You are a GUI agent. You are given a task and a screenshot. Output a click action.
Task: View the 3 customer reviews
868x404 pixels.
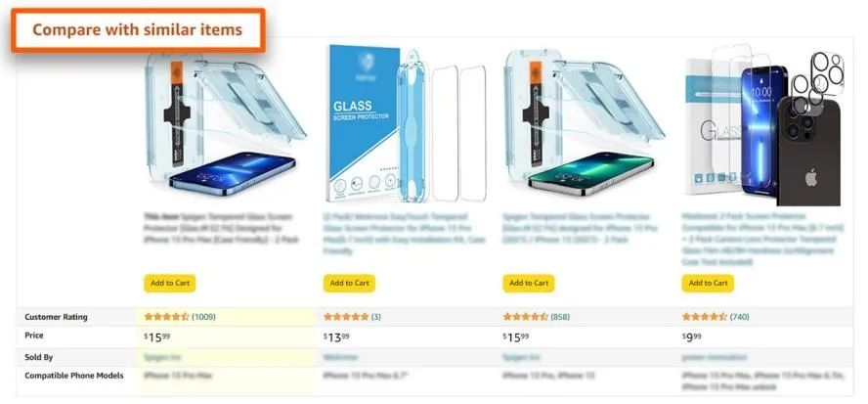coord(376,317)
